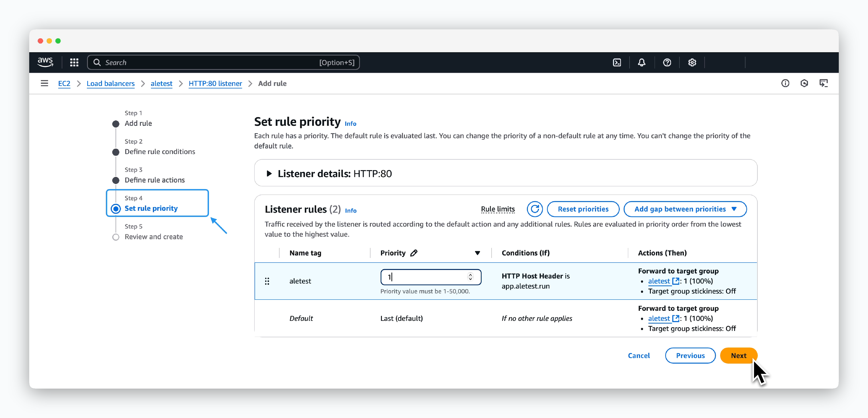Image resolution: width=868 pixels, height=418 pixels.
Task: Open the Load balancers breadcrumb
Action: coord(110,83)
